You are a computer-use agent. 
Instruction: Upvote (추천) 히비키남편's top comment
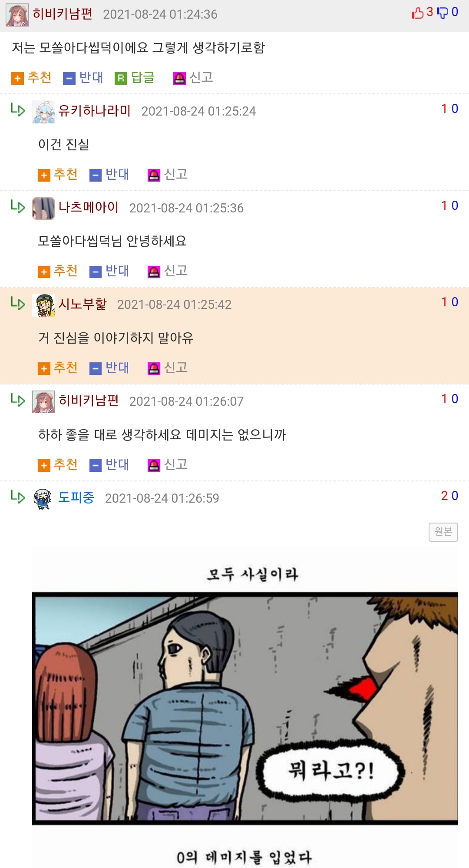[x=32, y=78]
